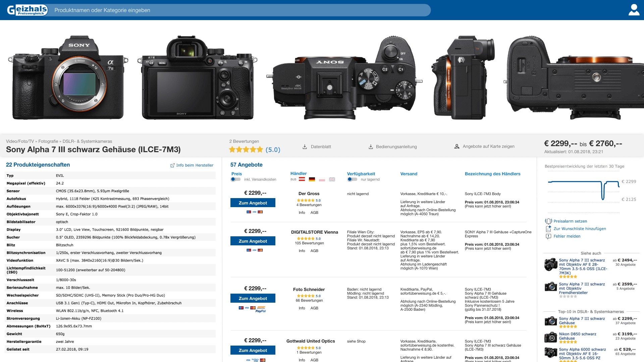The image size is (644, 362).
Task: Sort offers by Verfügbarkeit column
Action: click(x=361, y=174)
